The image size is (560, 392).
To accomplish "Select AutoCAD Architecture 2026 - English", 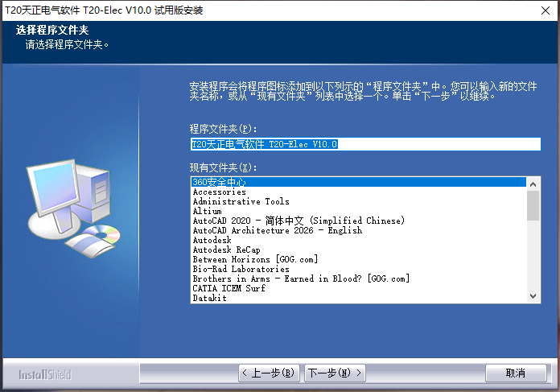I will pyautogui.click(x=359, y=230).
